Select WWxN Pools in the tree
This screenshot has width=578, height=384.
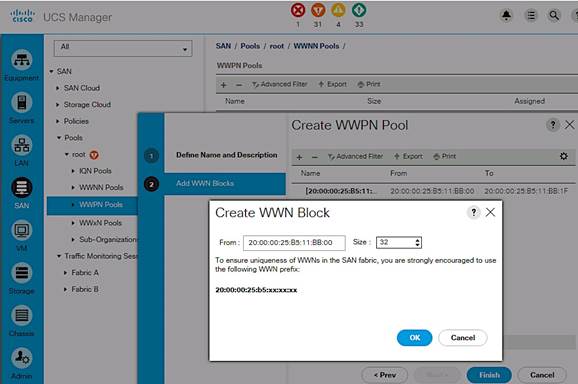point(100,223)
